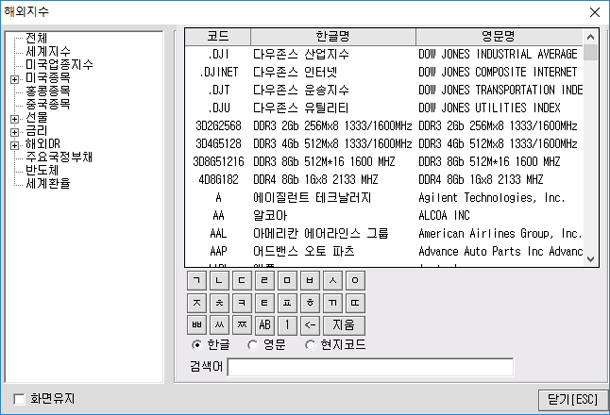This screenshot has height=415, width=610.
Task: Toggle the 화면유지 checkbox
Action: pos(19,399)
